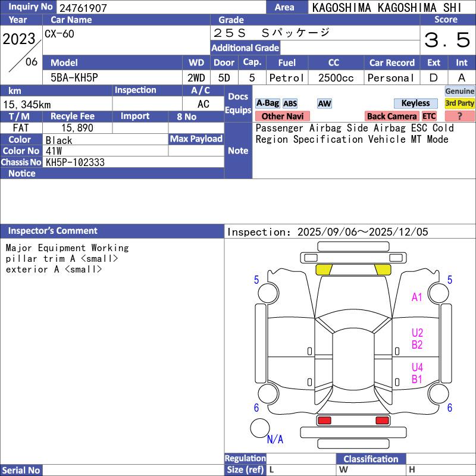Click the Chassis No value KH5P-102333

tap(75, 162)
